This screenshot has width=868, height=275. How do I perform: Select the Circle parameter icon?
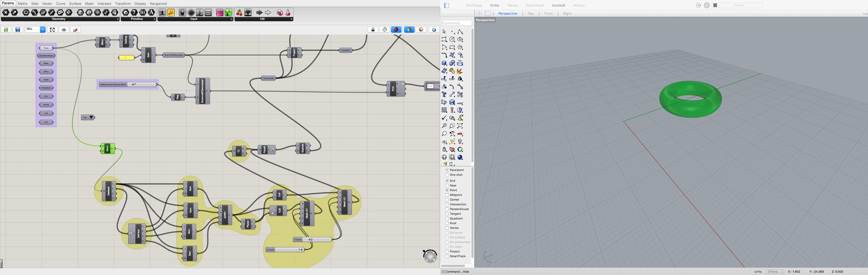(x=26, y=13)
